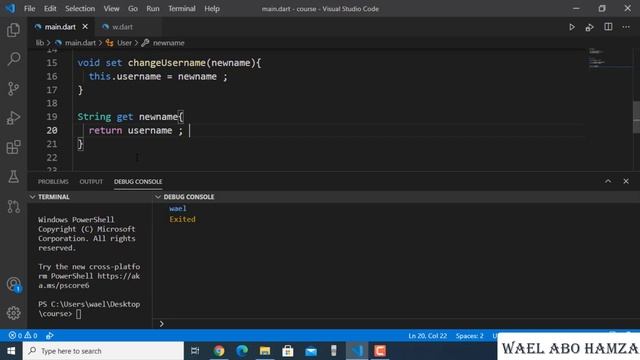Open the Explorer view in activity bar

[13, 30]
